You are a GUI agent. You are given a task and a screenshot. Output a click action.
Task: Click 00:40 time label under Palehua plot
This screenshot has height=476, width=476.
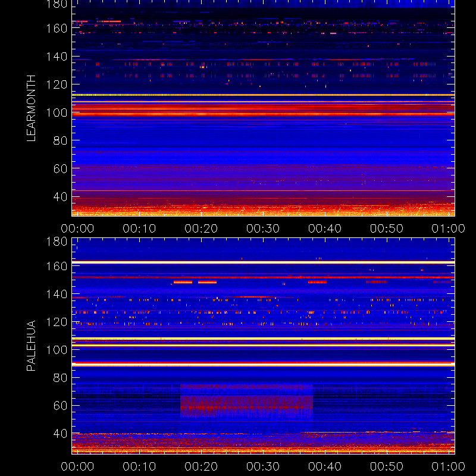325,466
